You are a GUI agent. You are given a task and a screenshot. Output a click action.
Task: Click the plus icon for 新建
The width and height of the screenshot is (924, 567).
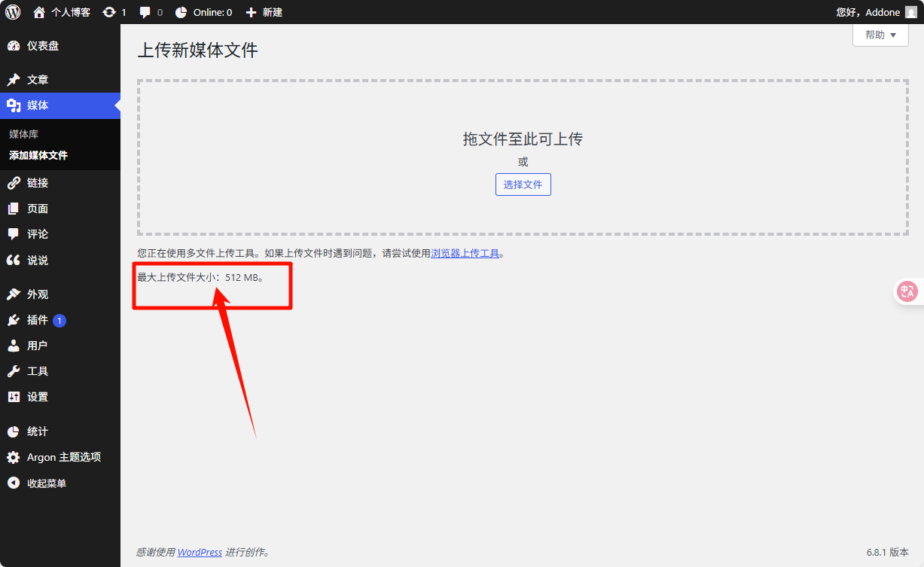[x=251, y=12]
